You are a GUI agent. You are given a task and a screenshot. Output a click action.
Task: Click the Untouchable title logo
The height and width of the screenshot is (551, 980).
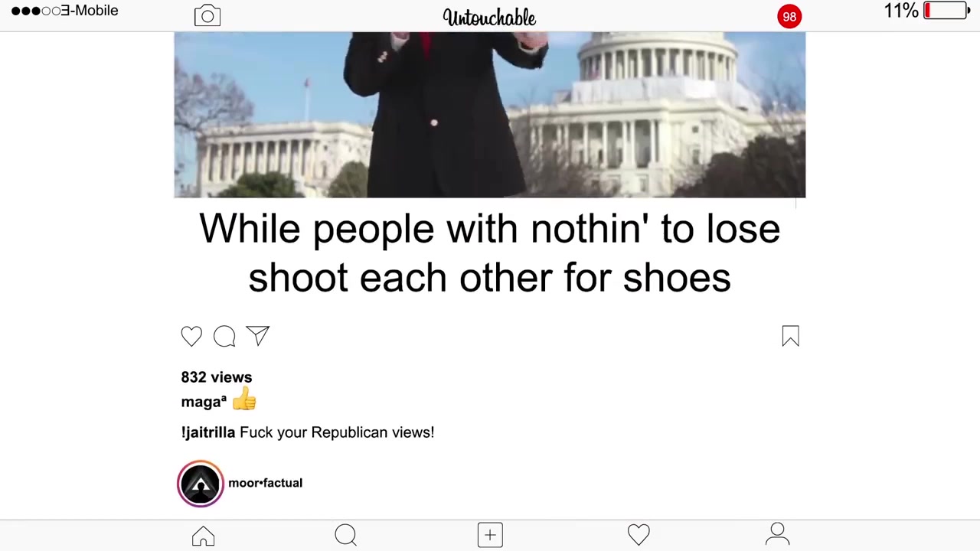(x=489, y=17)
